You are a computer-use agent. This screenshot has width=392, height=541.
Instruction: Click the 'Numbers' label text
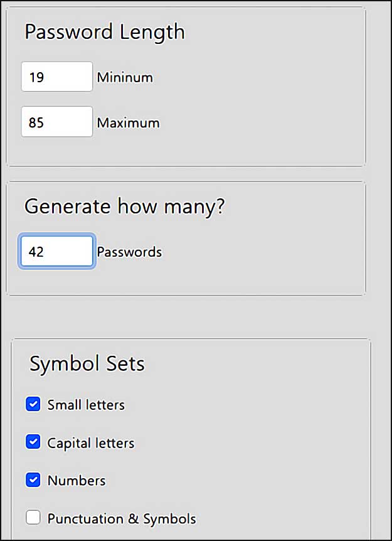pos(77,481)
